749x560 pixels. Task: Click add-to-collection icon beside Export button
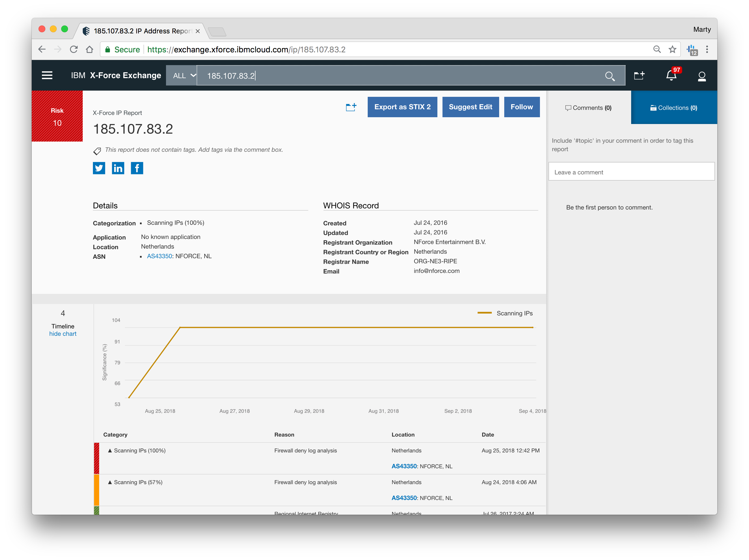(x=351, y=107)
